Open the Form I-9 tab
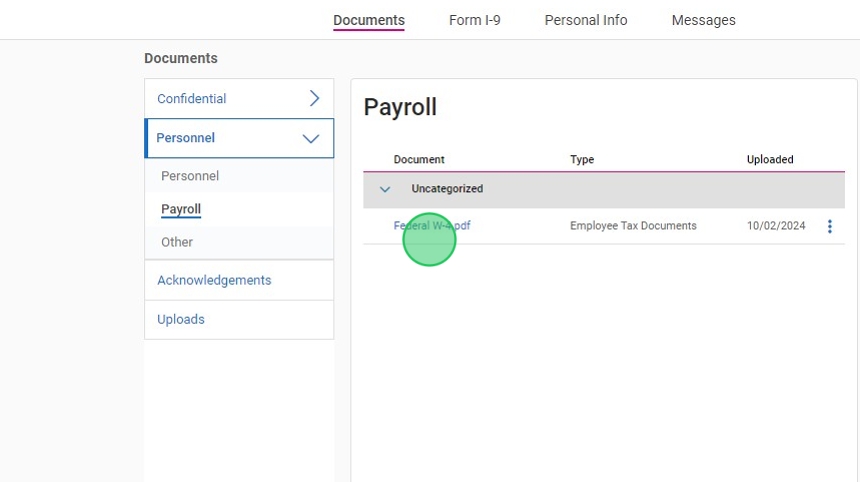This screenshot has height=482, width=860. pyautogui.click(x=474, y=20)
